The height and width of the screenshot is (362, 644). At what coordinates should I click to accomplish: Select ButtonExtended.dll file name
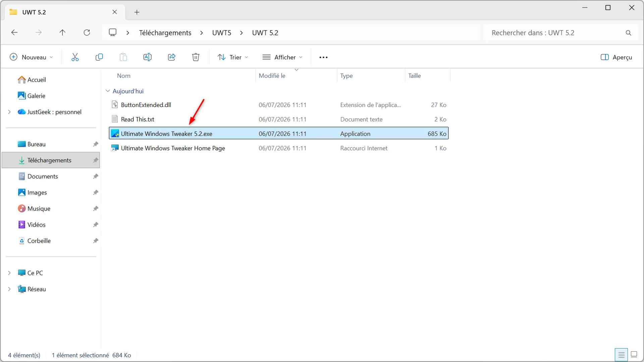point(146,105)
